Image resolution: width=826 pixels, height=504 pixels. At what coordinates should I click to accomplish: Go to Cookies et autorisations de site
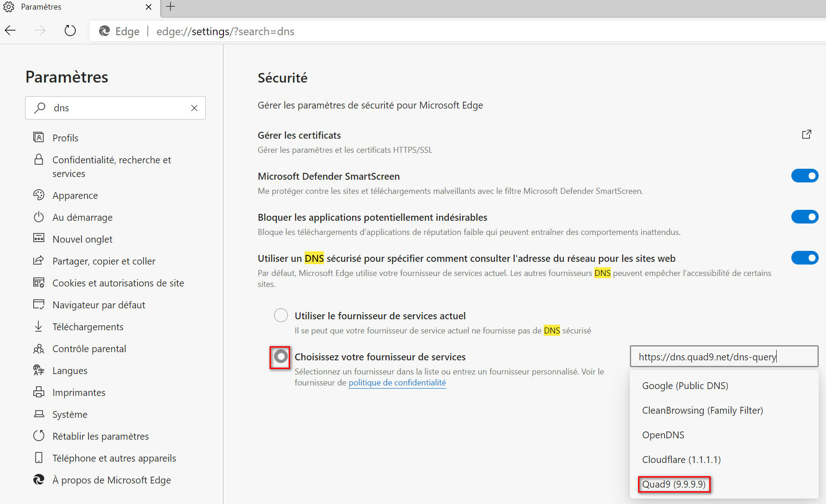point(118,283)
